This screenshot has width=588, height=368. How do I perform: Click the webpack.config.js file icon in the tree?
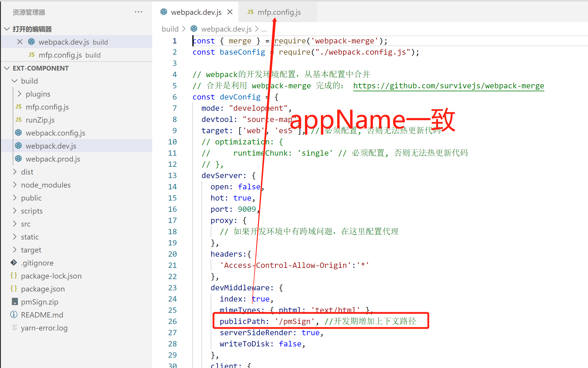click(x=19, y=133)
